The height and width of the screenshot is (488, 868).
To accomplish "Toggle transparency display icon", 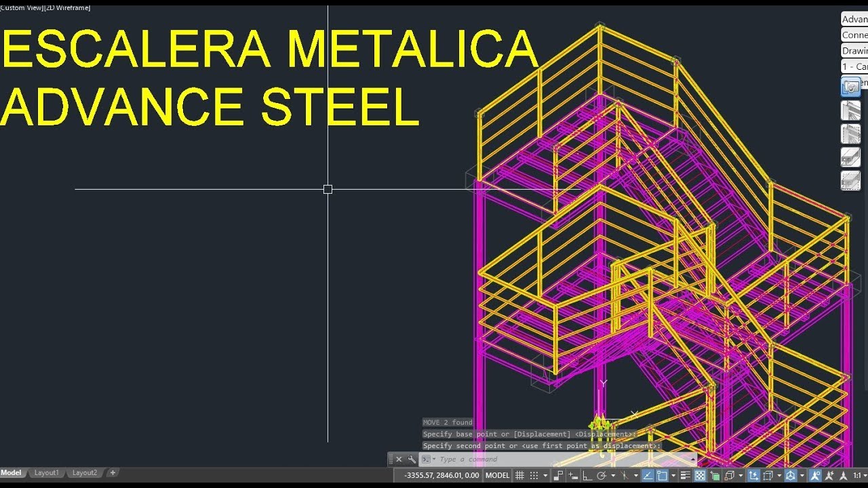I will [x=699, y=475].
